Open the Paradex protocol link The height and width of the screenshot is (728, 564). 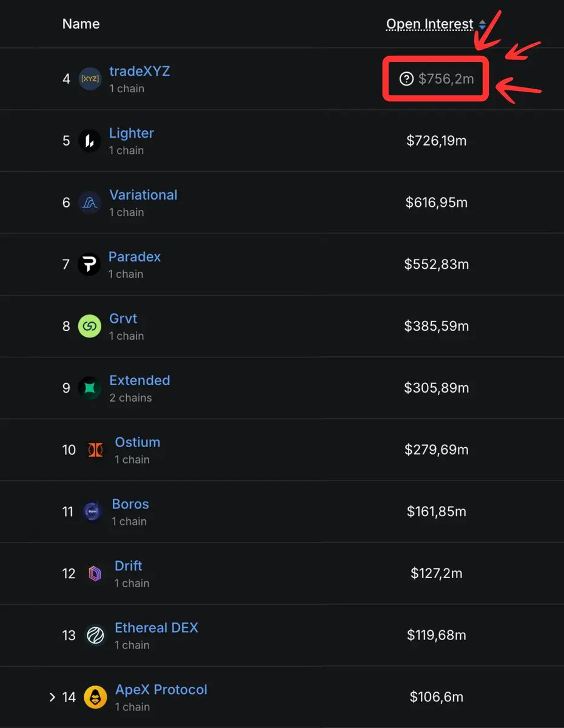tap(135, 257)
